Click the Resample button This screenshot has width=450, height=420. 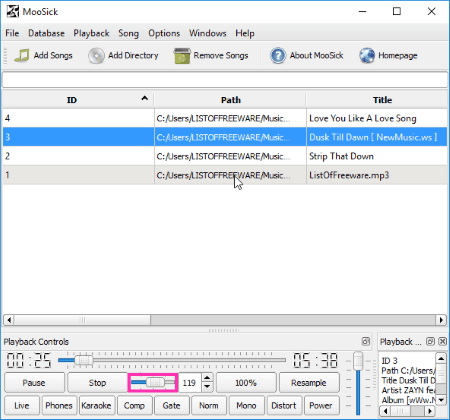click(309, 383)
